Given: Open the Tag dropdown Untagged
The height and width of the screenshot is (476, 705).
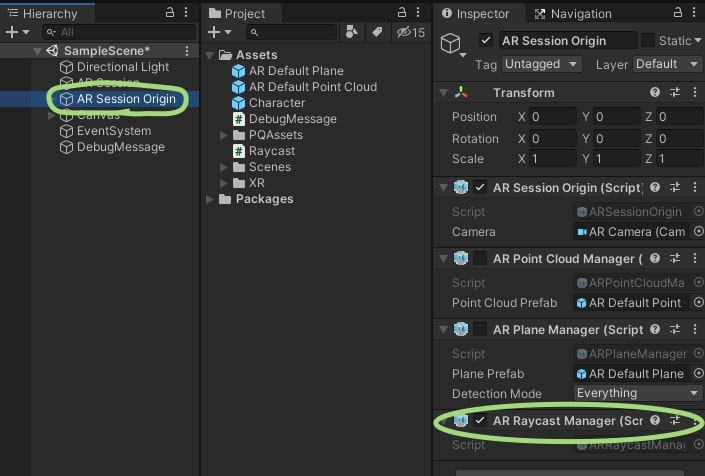Looking at the screenshot, I should 542,64.
